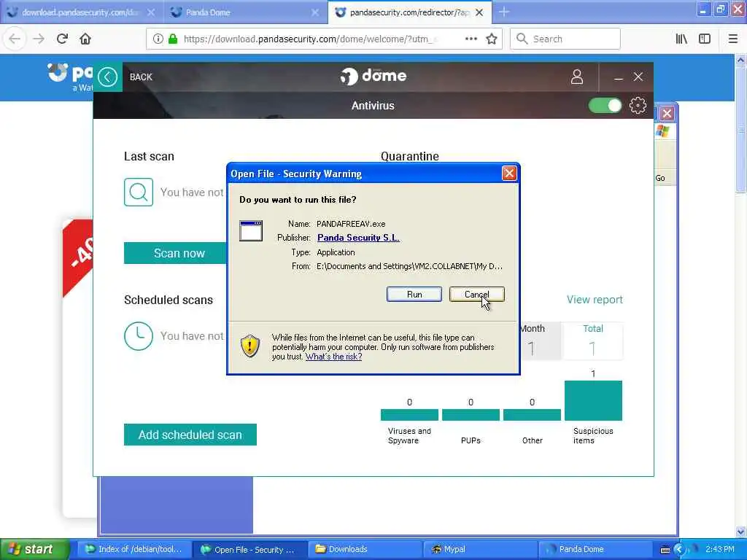Open the View report link
The width and height of the screenshot is (747, 560).
(x=595, y=300)
